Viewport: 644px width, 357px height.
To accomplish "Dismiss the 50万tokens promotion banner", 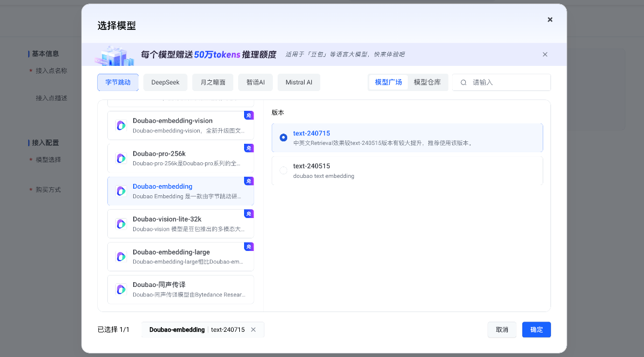I will point(544,54).
